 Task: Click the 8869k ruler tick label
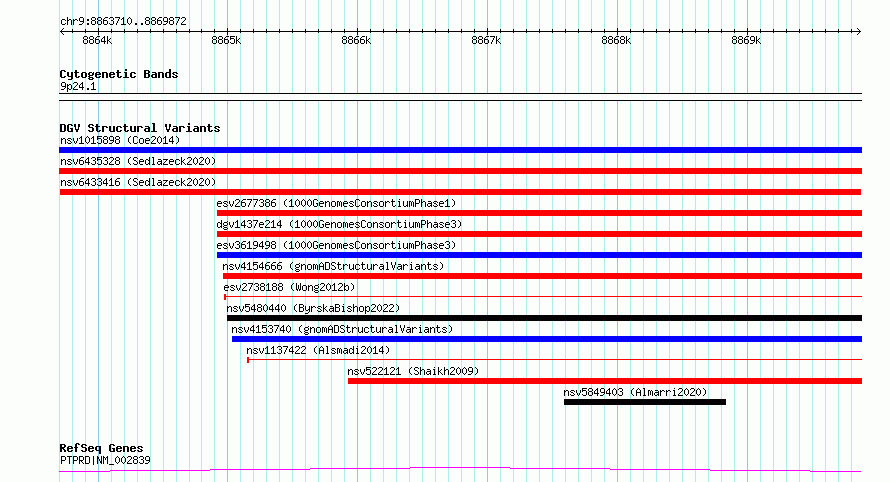pyautogui.click(x=746, y=40)
